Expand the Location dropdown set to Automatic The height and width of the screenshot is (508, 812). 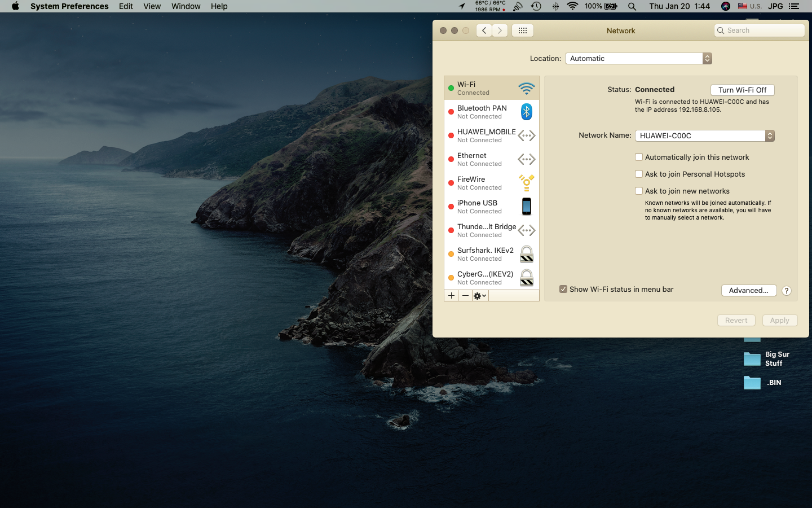[x=638, y=59]
